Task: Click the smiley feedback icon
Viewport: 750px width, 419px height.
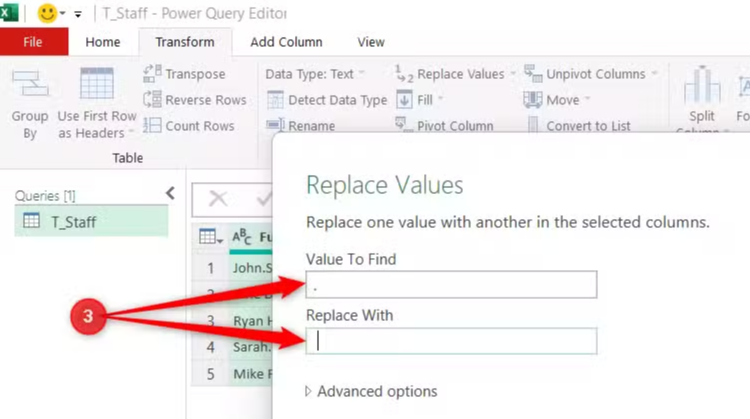Action: (x=47, y=13)
